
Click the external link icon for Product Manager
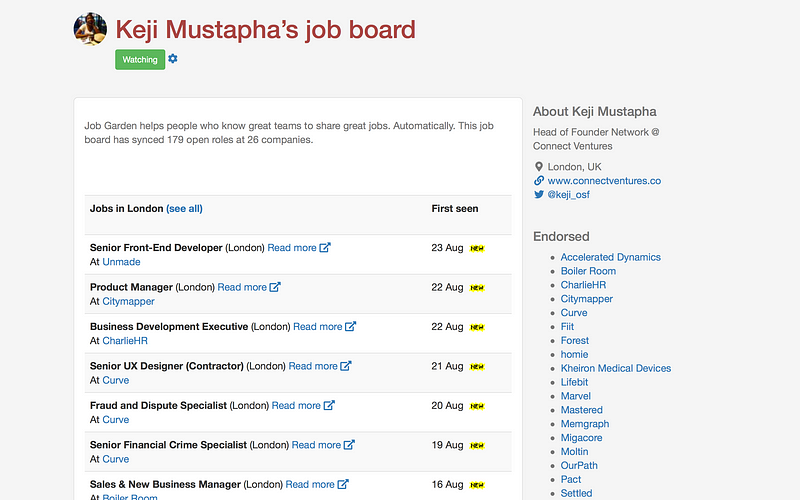click(275, 287)
